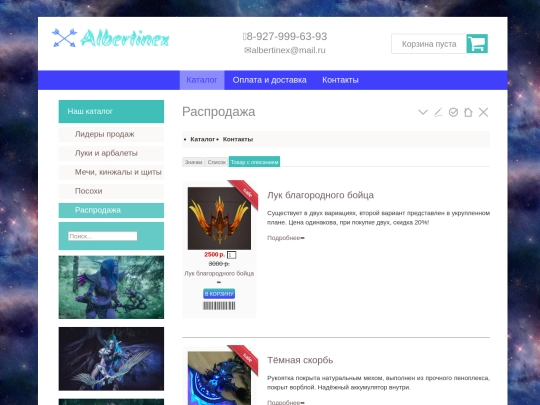Click the 2500 р. sale price

214,255
